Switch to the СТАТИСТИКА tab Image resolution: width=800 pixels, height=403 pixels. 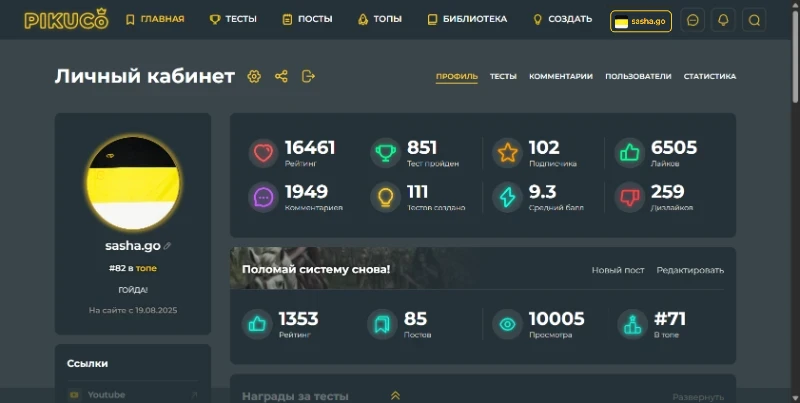click(x=710, y=77)
